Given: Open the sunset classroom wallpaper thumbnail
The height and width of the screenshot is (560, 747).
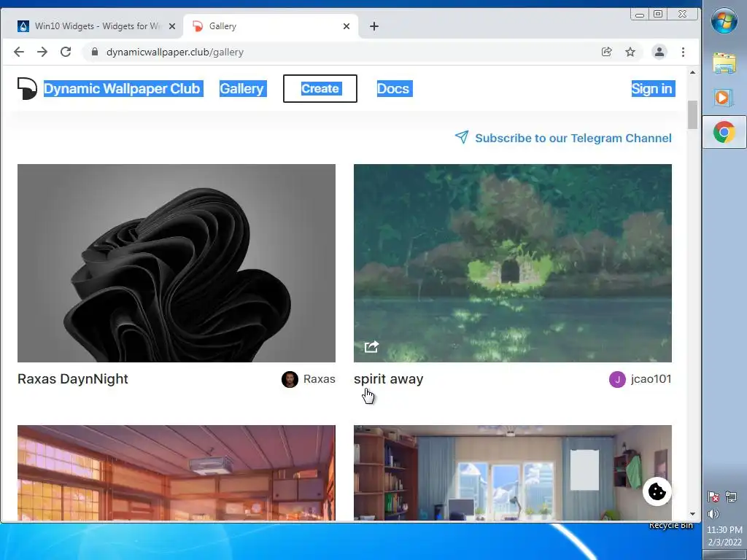Looking at the screenshot, I should pyautogui.click(x=177, y=472).
